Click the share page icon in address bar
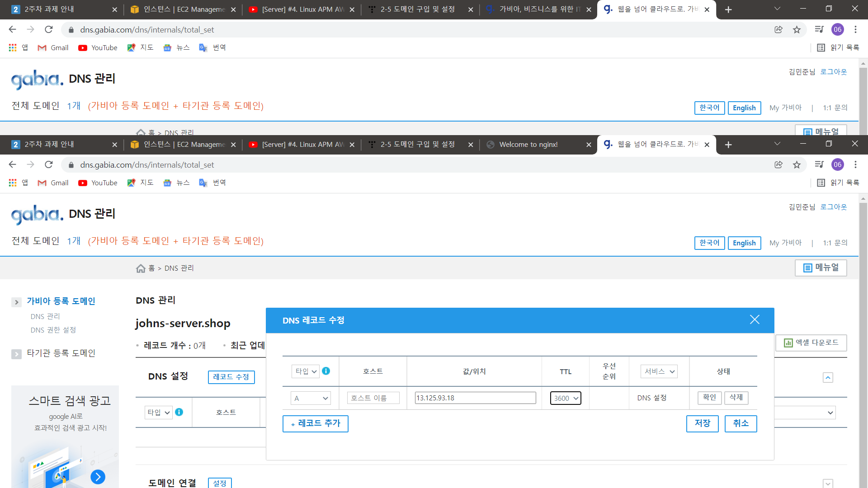Screen dimensions: 868x488 [x=778, y=165]
